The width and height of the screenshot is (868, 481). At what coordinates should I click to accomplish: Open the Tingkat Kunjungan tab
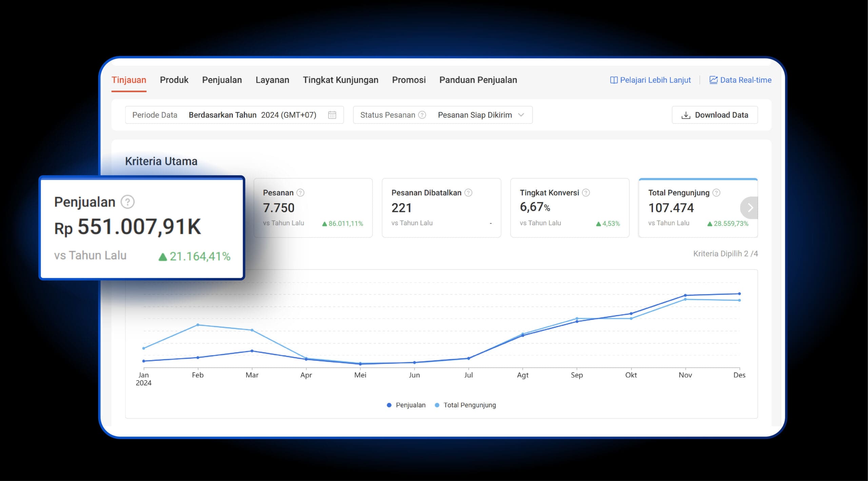pos(340,80)
